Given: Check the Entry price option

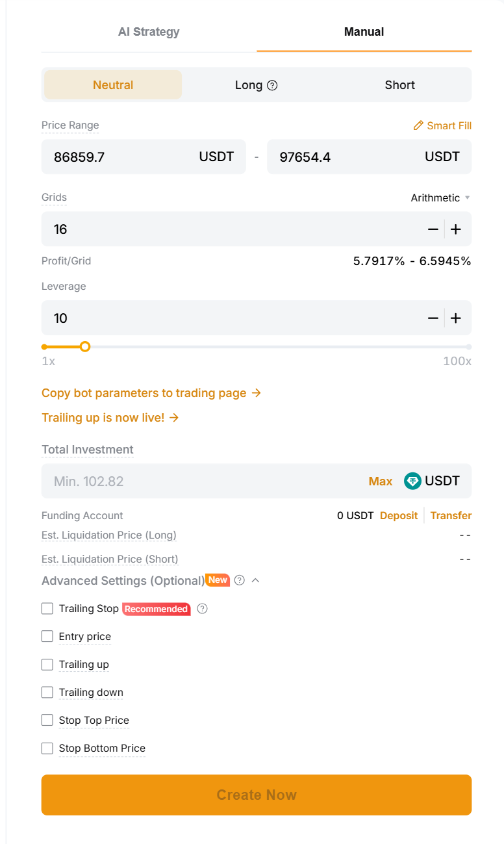Looking at the screenshot, I should tap(47, 636).
